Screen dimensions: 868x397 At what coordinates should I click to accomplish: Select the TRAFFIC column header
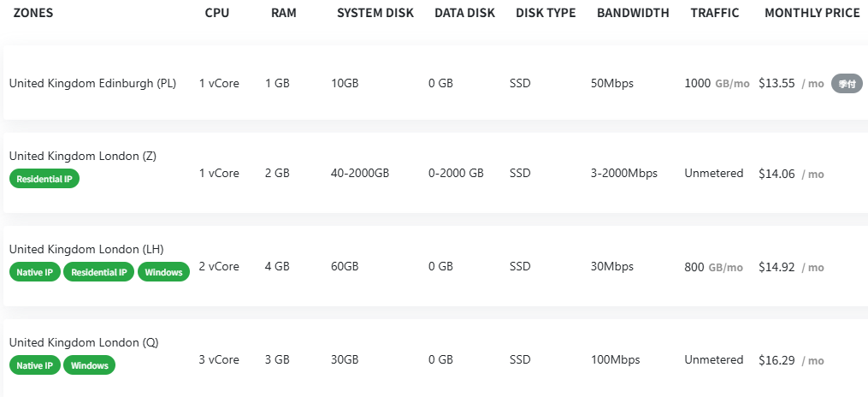pyautogui.click(x=715, y=14)
